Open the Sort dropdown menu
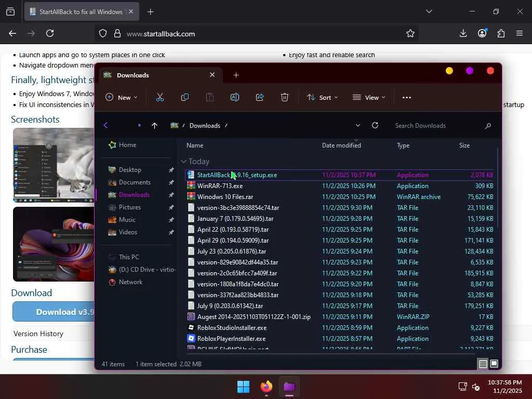The width and height of the screenshot is (532, 399). 322,97
